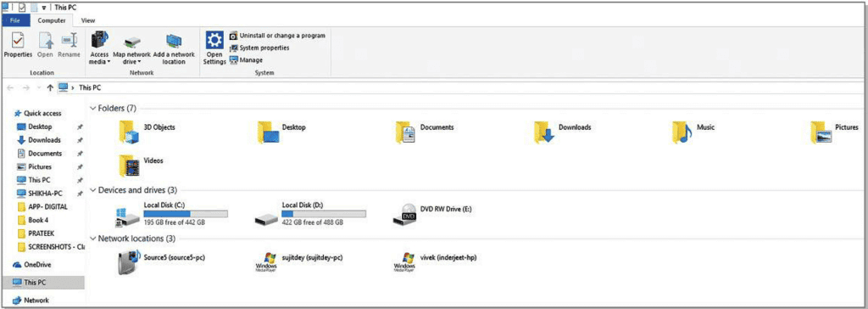Open System properties

(259, 48)
